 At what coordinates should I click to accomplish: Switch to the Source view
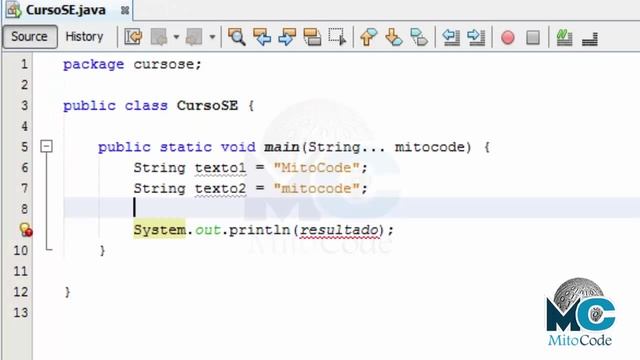pos(29,37)
